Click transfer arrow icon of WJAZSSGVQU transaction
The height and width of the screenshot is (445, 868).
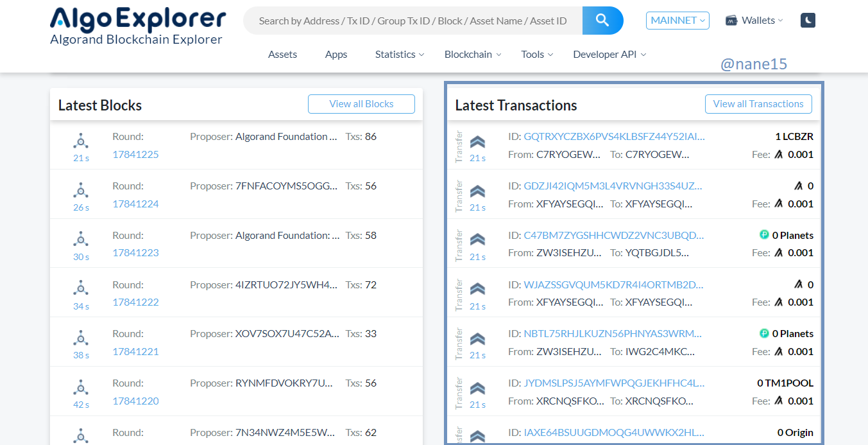[477, 290]
